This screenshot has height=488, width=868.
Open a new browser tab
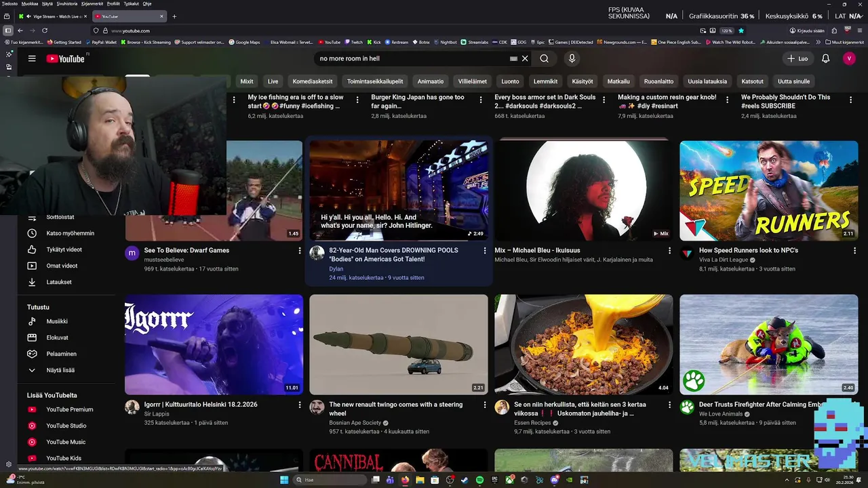click(x=174, y=16)
